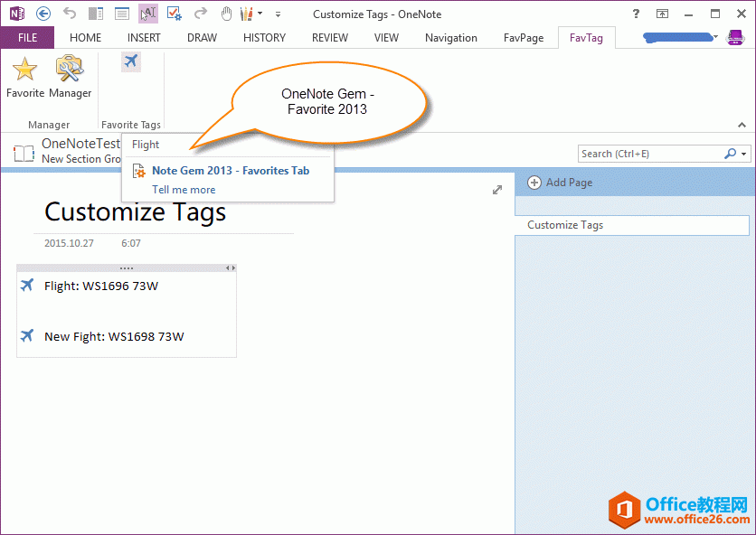Switch to the FavPage tab
Image resolution: width=756 pixels, height=535 pixels.
524,38
